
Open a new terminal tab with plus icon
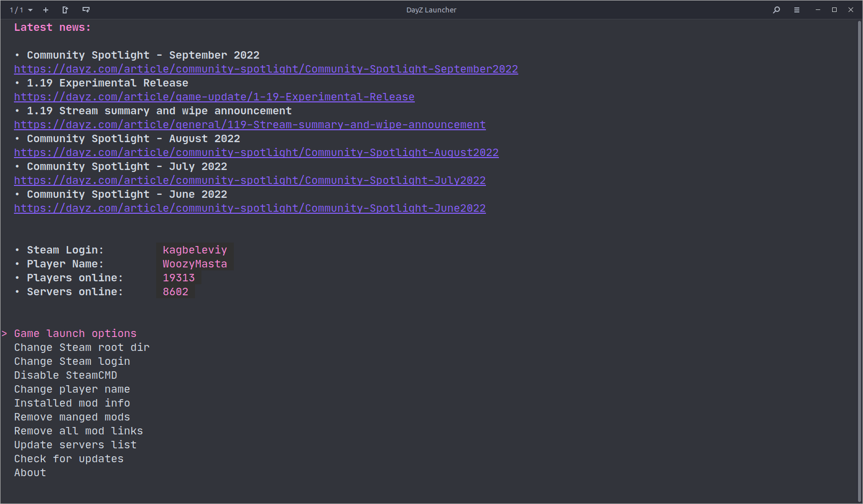tap(46, 10)
